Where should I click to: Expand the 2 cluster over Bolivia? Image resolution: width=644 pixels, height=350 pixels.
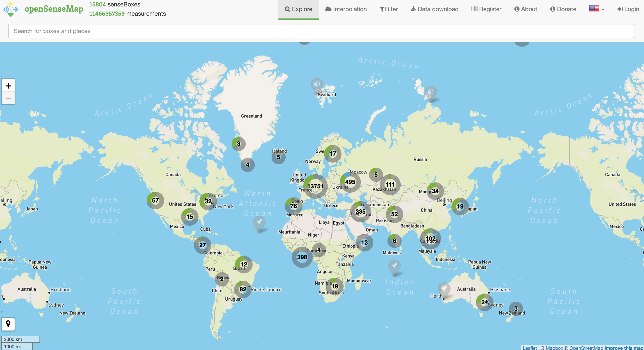222,279
